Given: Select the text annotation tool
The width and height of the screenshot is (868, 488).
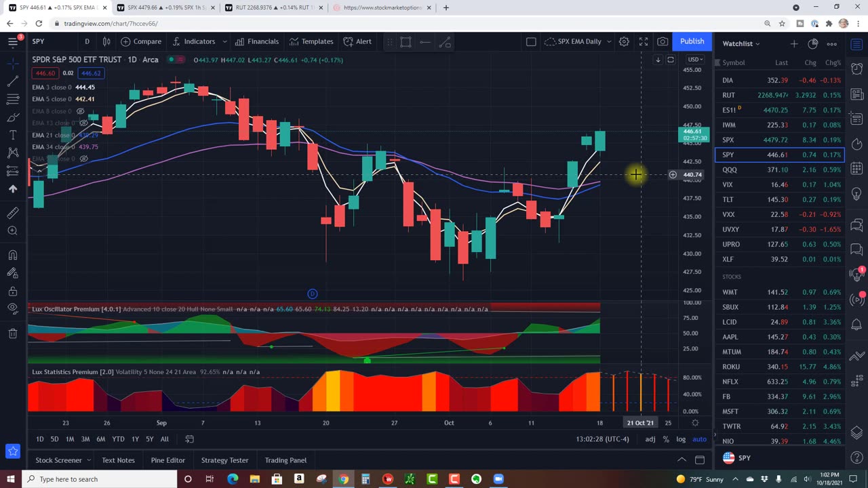Looking at the screenshot, I should tap(13, 135).
